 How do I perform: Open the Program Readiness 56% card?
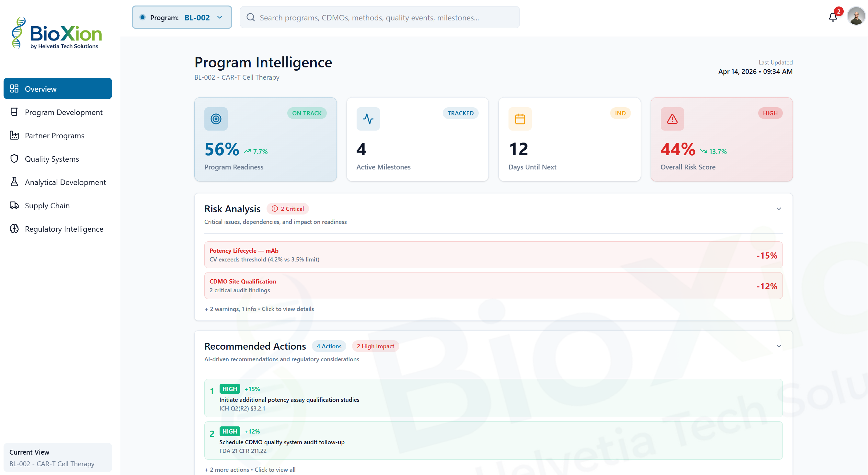coord(266,139)
